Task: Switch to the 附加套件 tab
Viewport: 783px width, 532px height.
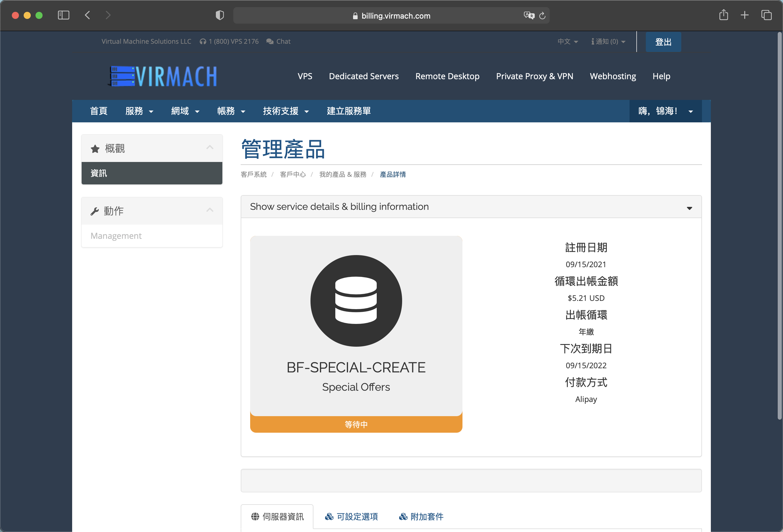Action: pyautogui.click(x=421, y=517)
